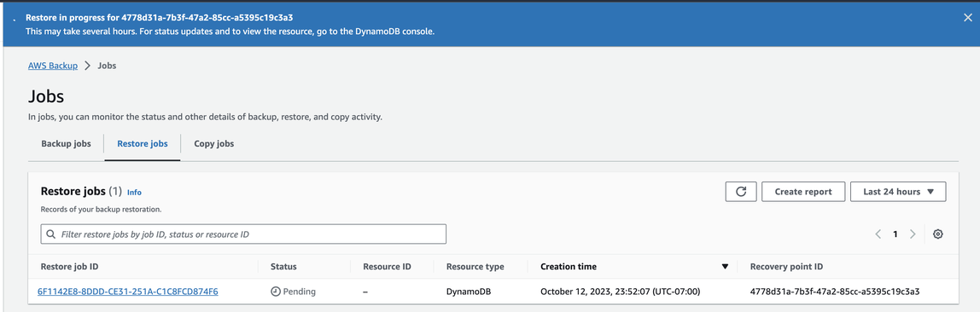Click the Status column header
Viewport: 980px width, 312px height.
(283, 267)
